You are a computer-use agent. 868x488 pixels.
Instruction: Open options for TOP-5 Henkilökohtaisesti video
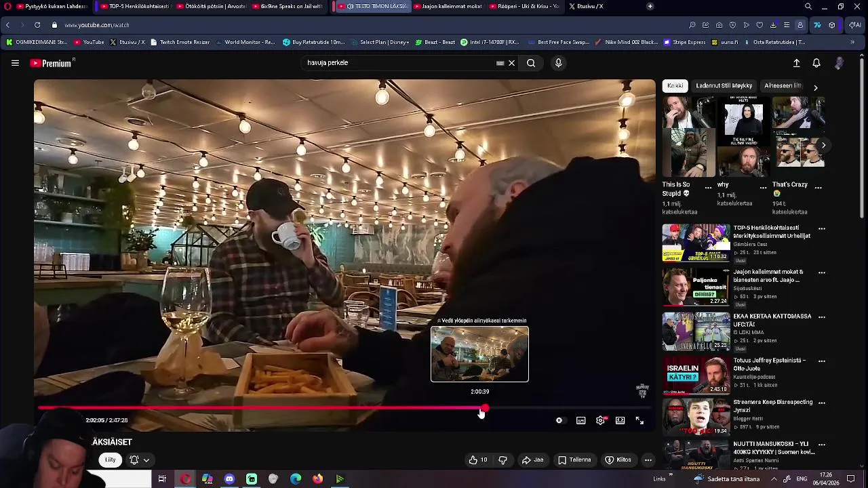822,229
